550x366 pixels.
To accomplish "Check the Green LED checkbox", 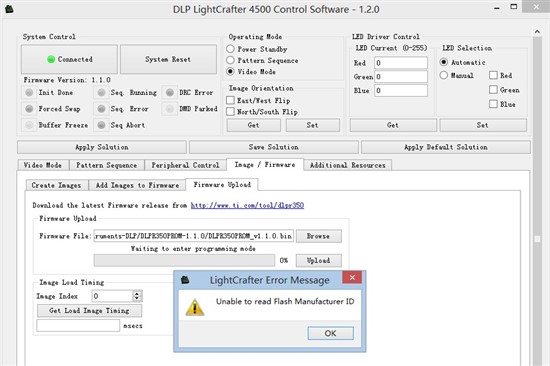I will (x=493, y=90).
